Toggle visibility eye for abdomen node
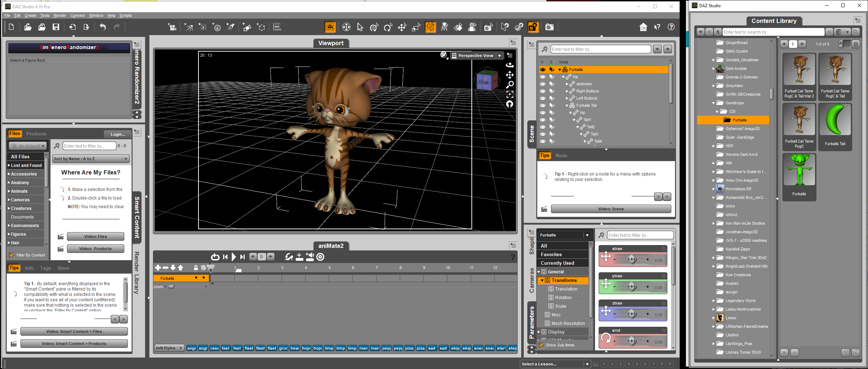The height and width of the screenshot is (369, 868). click(x=543, y=84)
